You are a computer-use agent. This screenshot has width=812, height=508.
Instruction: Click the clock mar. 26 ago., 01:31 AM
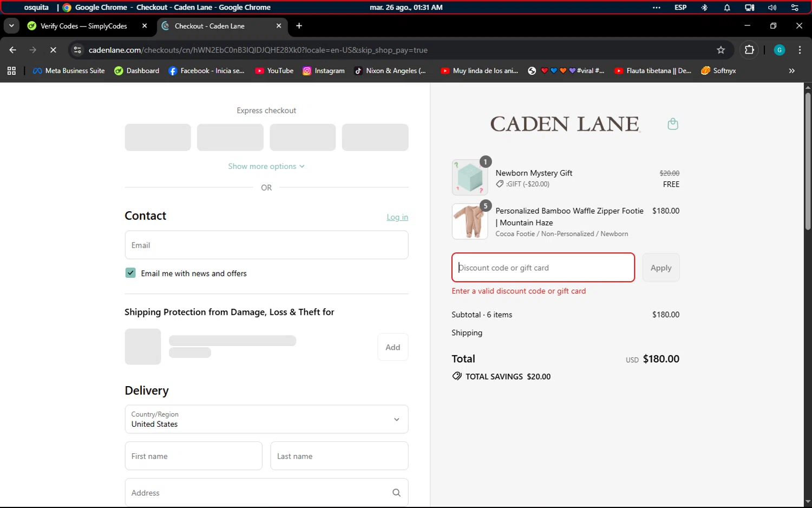[406, 8]
